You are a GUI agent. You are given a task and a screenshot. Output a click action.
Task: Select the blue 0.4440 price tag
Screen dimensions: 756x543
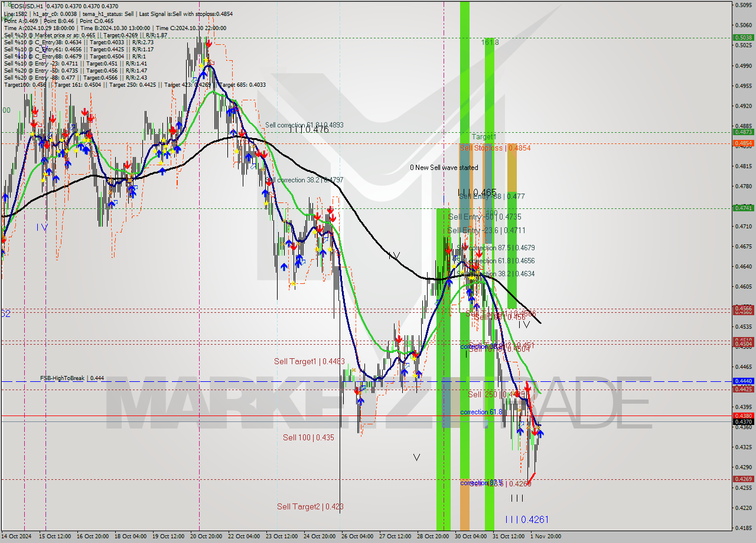click(x=743, y=381)
